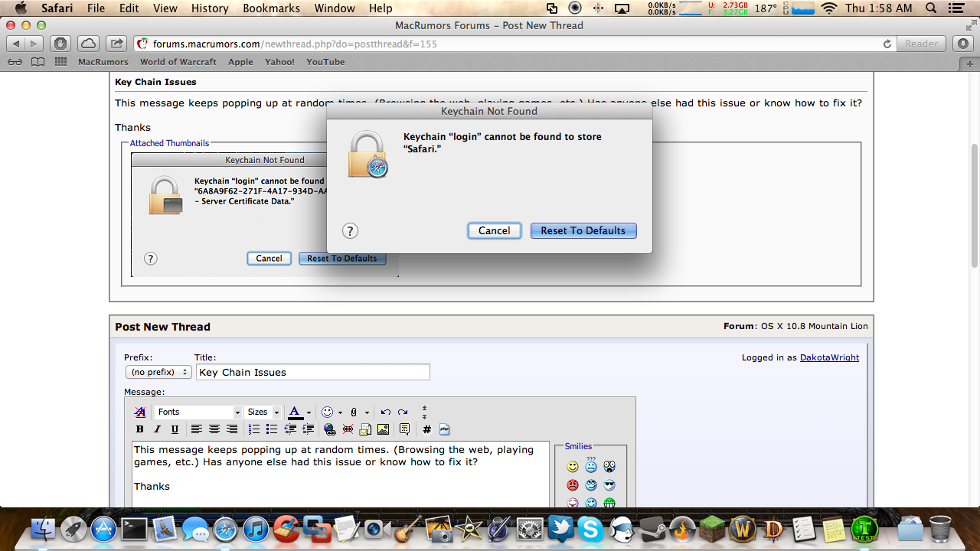Open text color picker dropdown arrow
Image resolution: width=980 pixels, height=551 pixels.
click(309, 412)
